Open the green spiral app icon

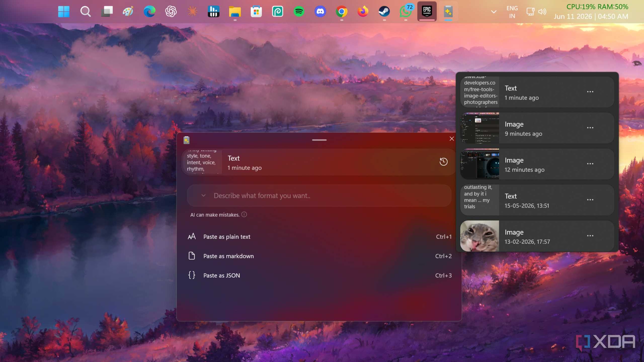click(277, 12)
